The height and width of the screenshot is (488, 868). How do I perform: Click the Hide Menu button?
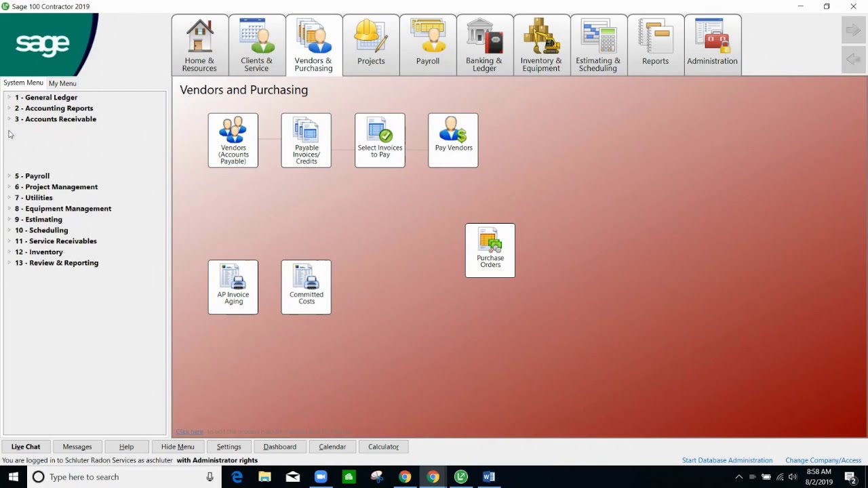178,447
